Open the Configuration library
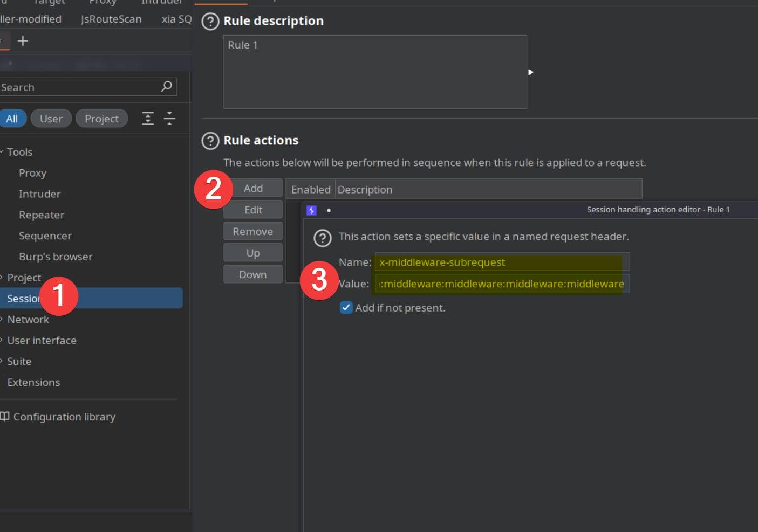 pyautogui.click(x=64, y=417)
